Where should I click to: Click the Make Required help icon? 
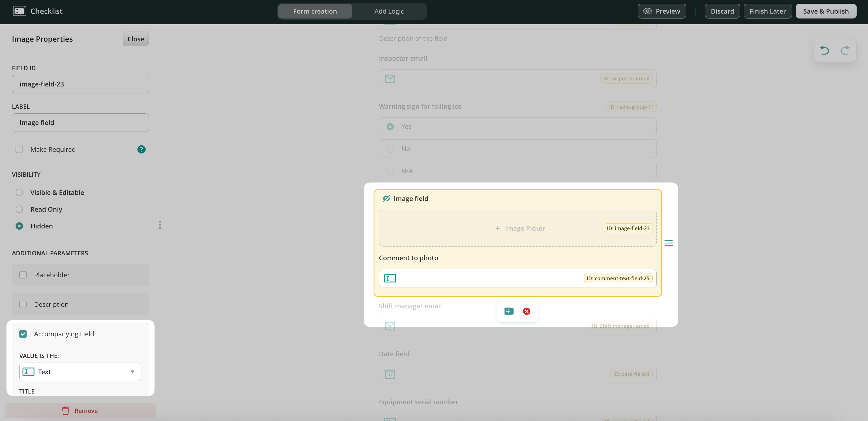click(x=141, y=149)
